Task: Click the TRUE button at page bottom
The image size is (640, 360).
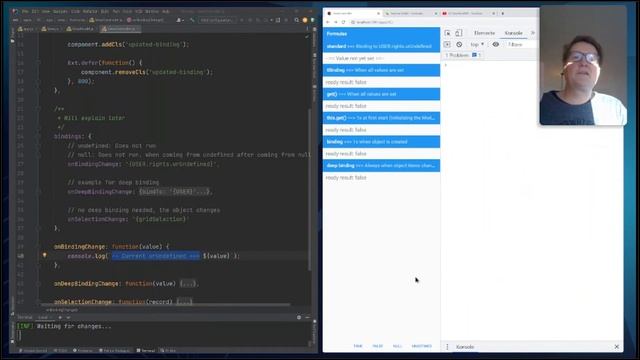Action: (358, 346)
